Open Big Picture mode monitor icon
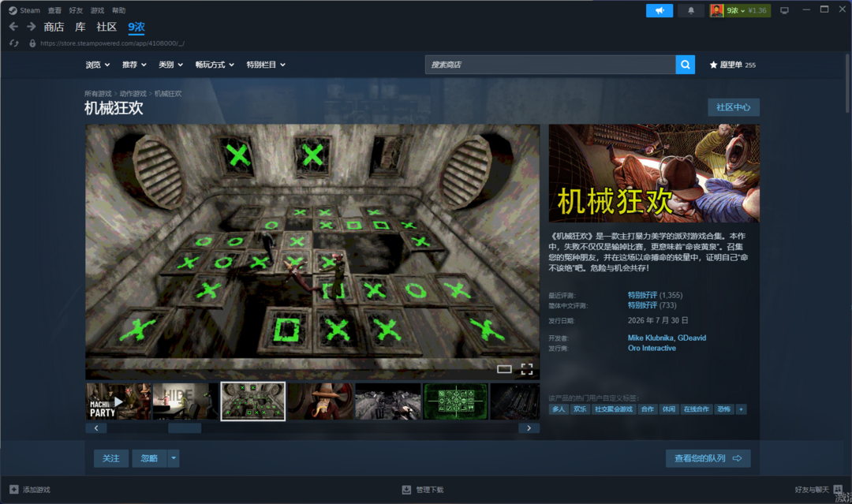The image size is (852, 504). 784,10
